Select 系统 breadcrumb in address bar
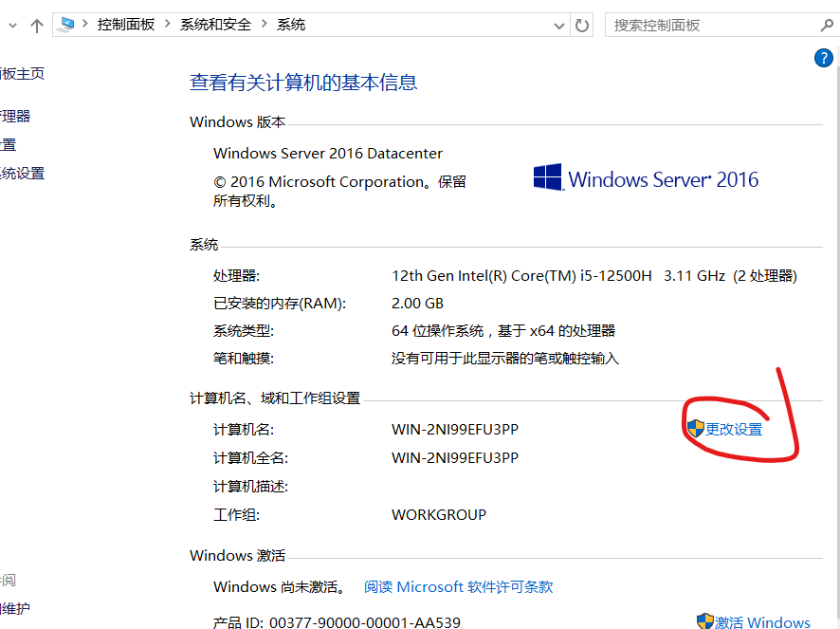The height and width of the screenshot is (629, 840). (x=291, y=25)
